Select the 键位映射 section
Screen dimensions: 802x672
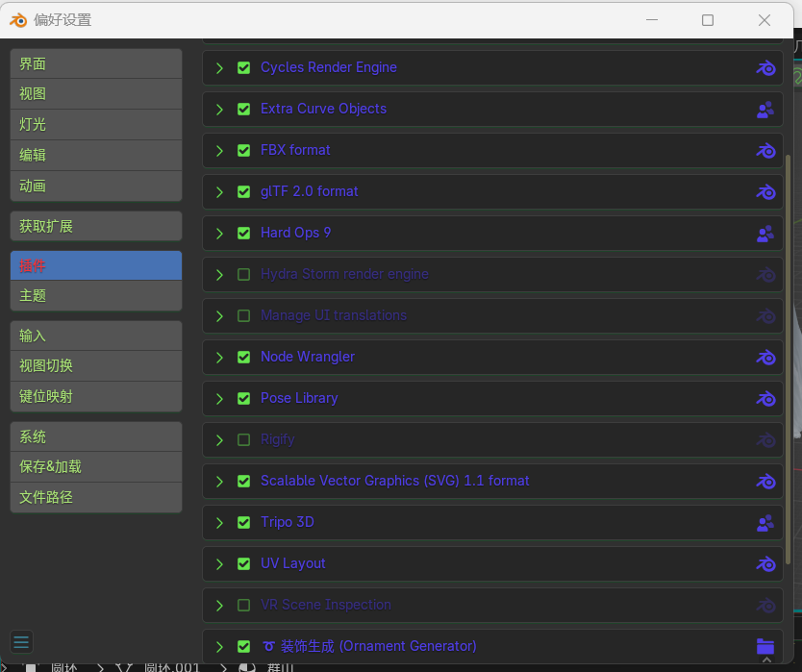point(96,396)
